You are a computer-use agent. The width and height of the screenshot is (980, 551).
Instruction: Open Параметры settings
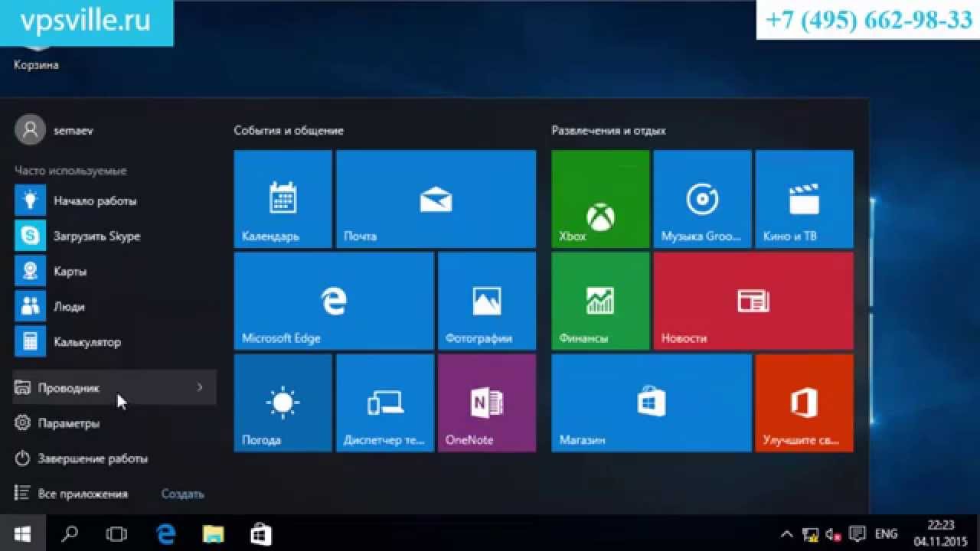[115, 423]
